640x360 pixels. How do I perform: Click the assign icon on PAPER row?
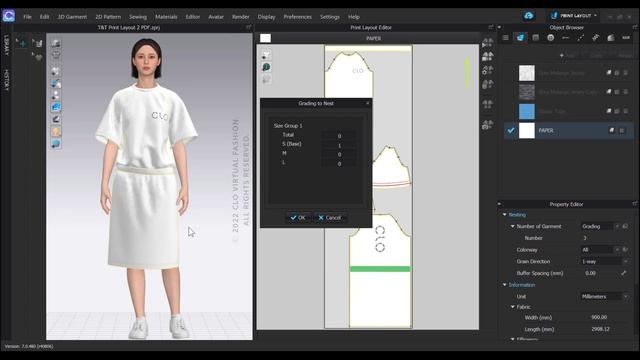(611, 131)
